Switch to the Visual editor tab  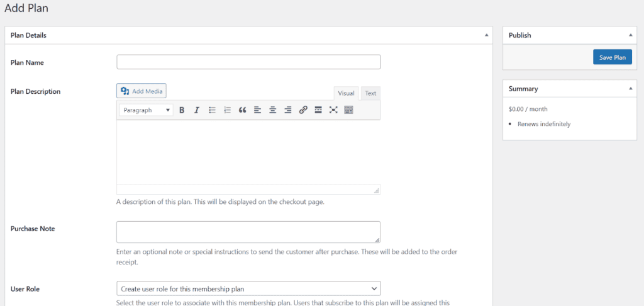coord(346,93)
